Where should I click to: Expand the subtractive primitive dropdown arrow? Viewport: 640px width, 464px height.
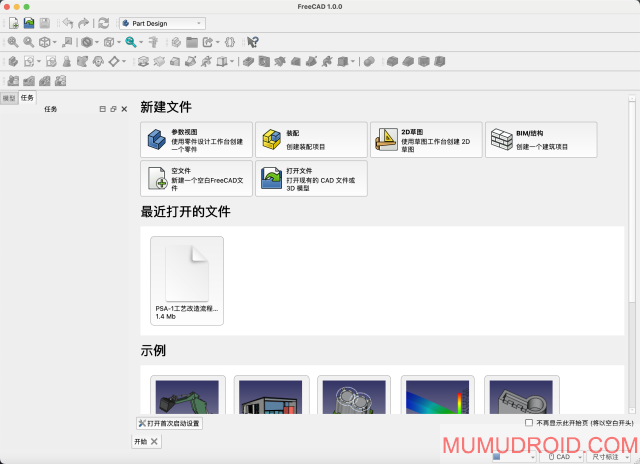[353, 62]
